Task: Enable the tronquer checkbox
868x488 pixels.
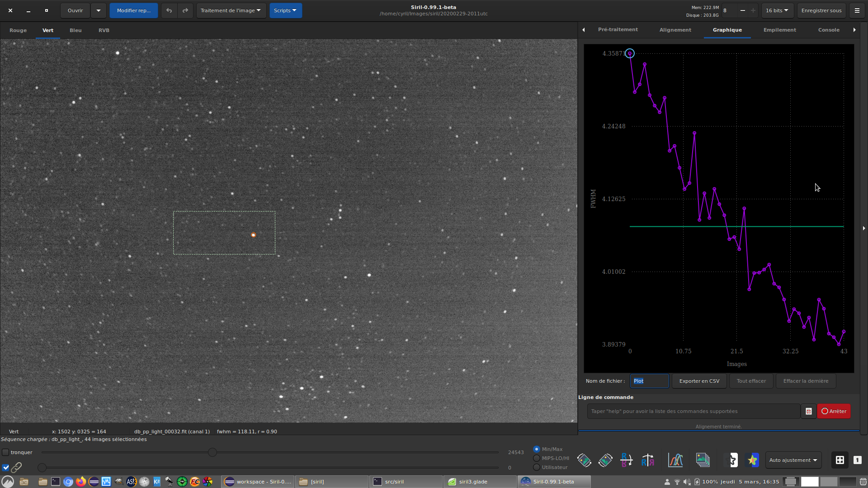Action: [x=6, y=452]
